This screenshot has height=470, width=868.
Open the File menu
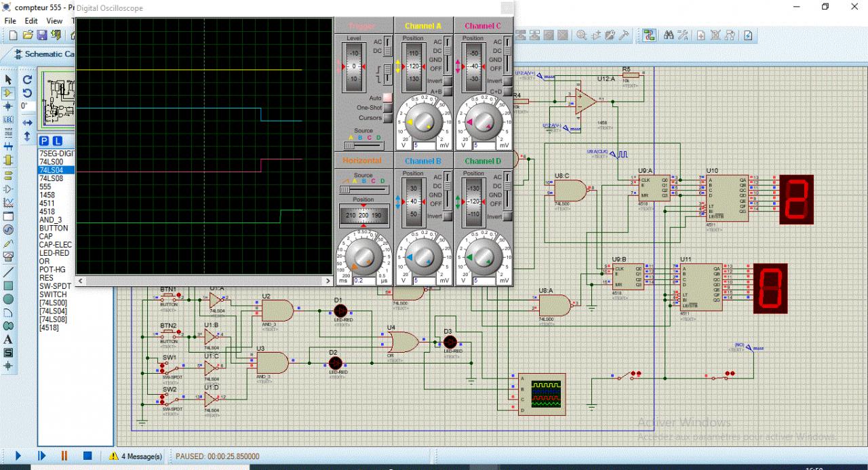[x=11, y=21]
